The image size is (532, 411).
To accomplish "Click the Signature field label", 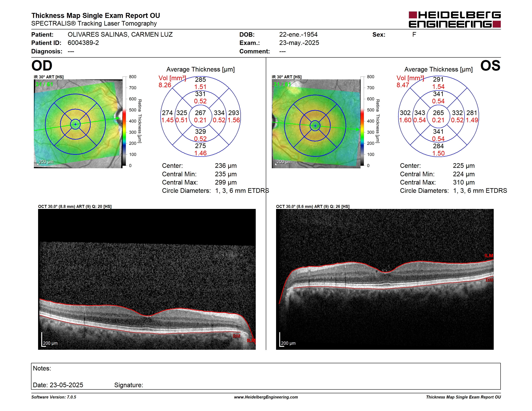I will [x=129, y=385].
